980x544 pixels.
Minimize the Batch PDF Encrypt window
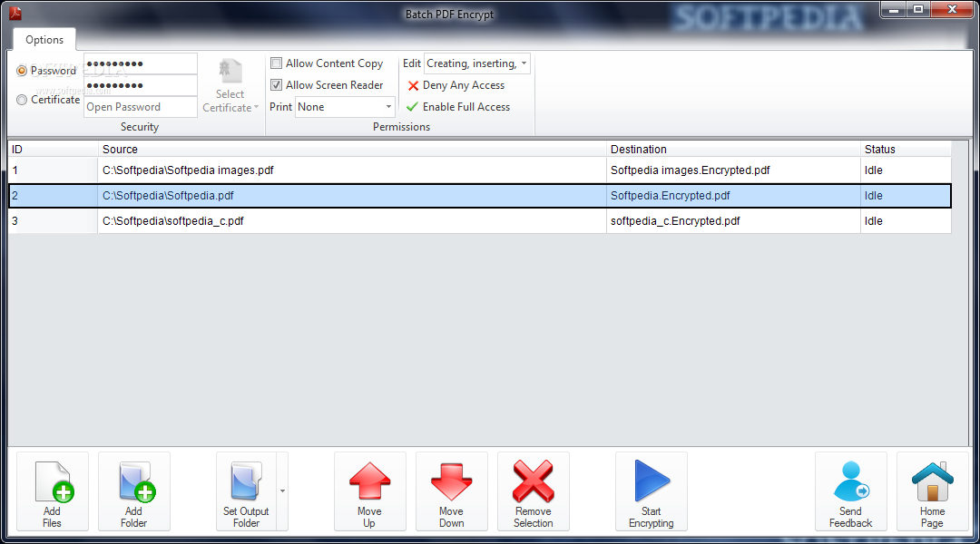click(x=894, y=9)
